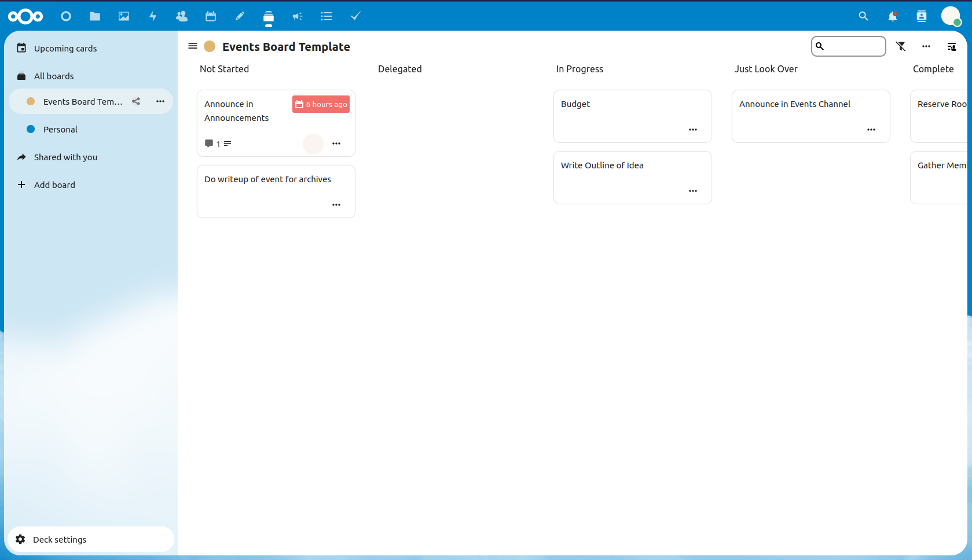Open Deck settings at bottom left

point(58,539)
